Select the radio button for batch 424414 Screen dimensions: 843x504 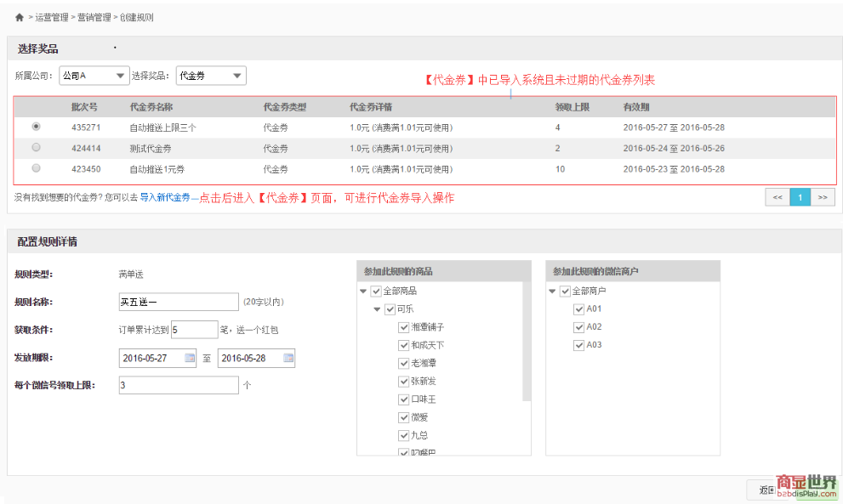36,147
